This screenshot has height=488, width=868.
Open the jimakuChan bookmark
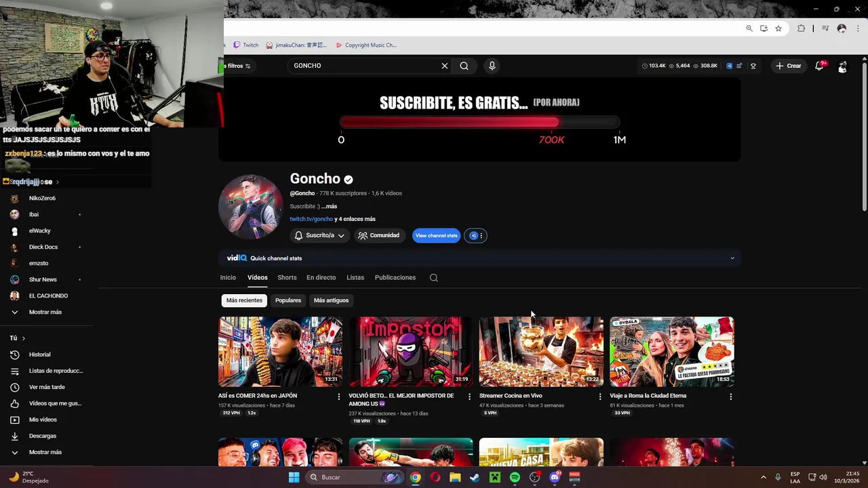[296, 45]
